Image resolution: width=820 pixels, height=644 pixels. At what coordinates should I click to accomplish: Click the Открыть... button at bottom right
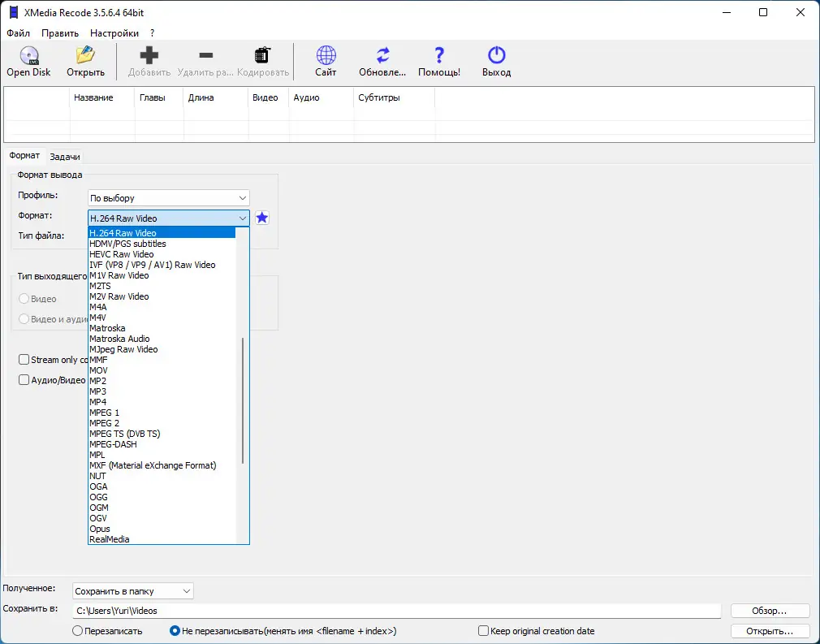pos(770,631)
